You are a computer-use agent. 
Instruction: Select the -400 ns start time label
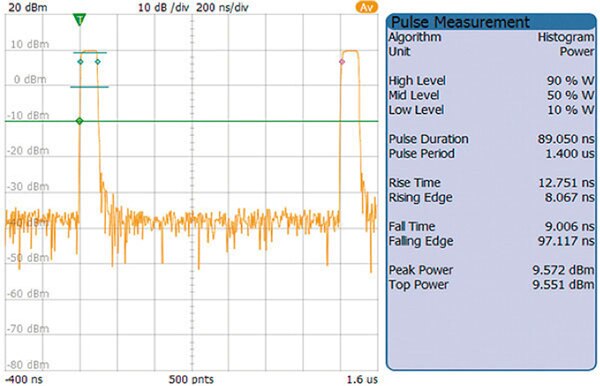click(x=24, y=379)
